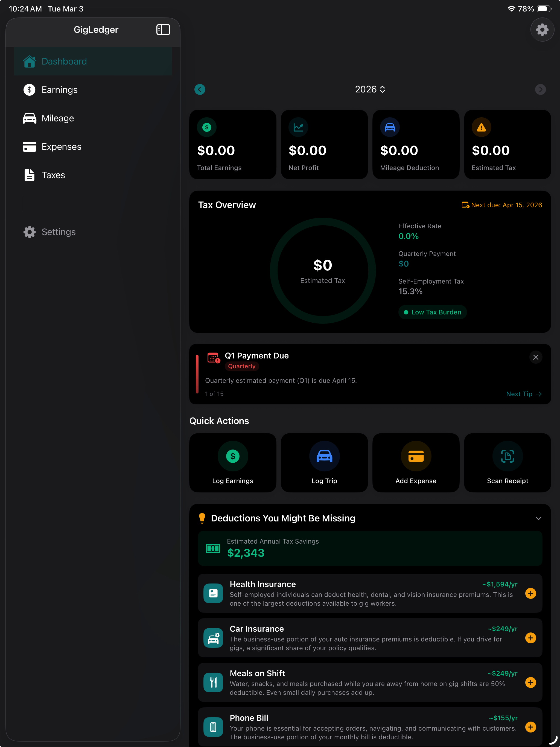Add the Phone Bill deduction
This screenshot has width=560, height=747.
pyautogui.click(x=531, y=727)
